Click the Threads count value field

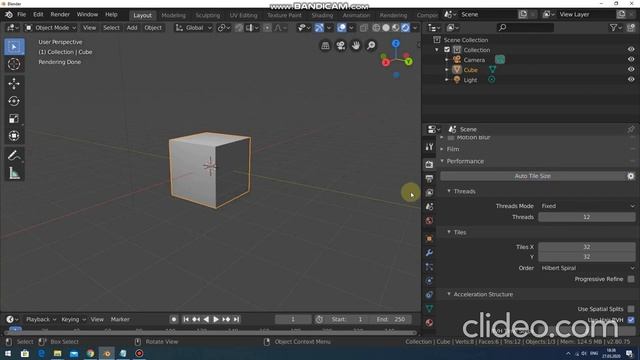[587, 217]
